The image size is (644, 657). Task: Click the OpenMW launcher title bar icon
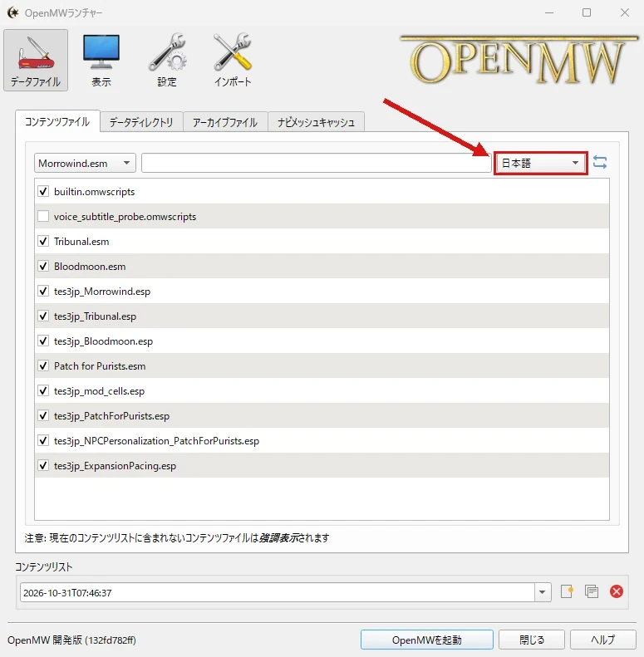tap(13, 13)
